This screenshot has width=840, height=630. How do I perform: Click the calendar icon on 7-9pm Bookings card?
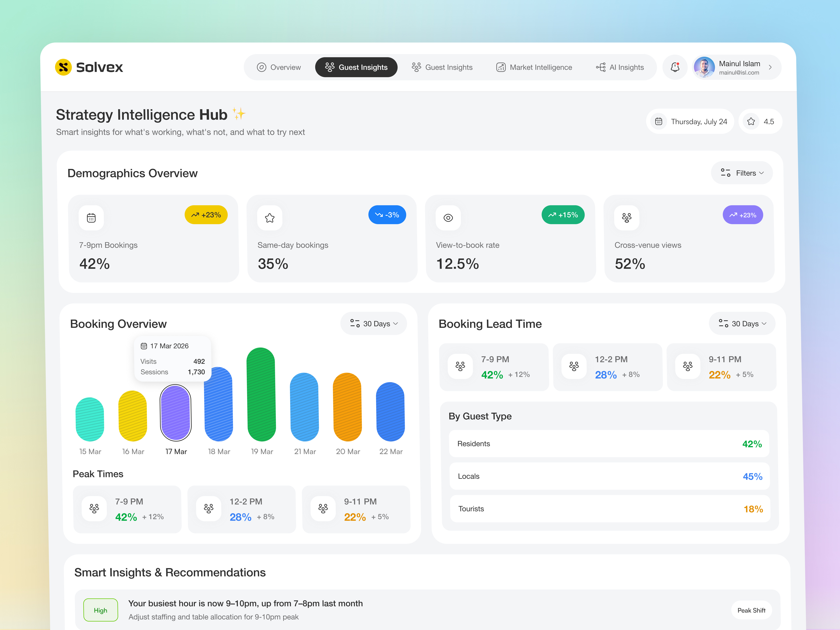pos(91,218)
